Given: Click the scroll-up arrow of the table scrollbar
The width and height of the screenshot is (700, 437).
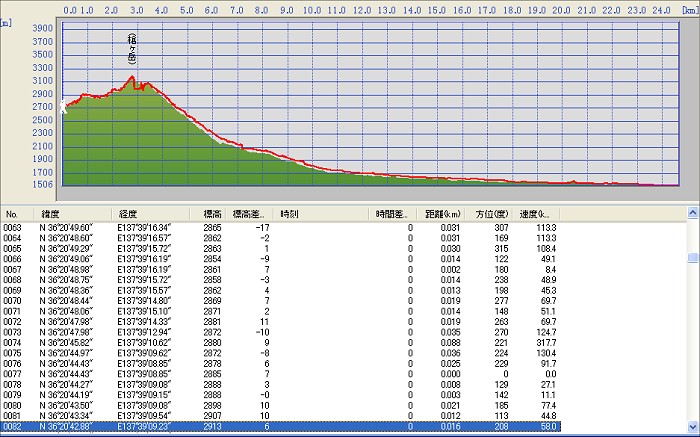Looking at the screenshot, I should point(692,214).
